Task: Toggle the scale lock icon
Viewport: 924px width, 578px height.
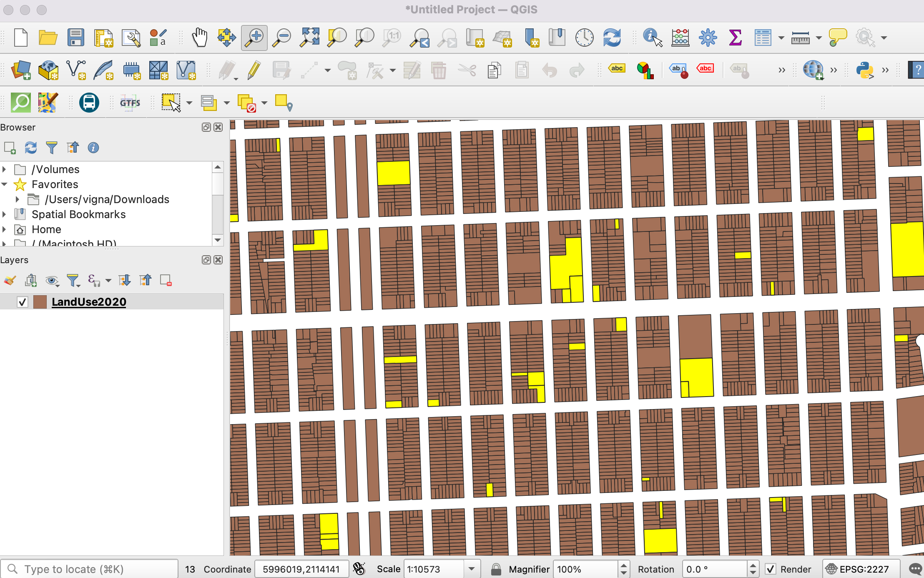Action: coord(496,569)
